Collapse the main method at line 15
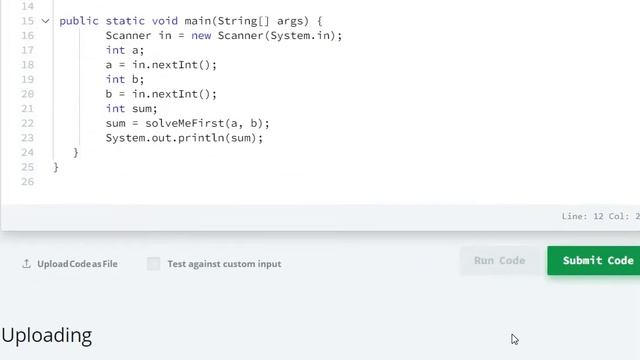Screen dimensions: 640x360 point(45,21)
